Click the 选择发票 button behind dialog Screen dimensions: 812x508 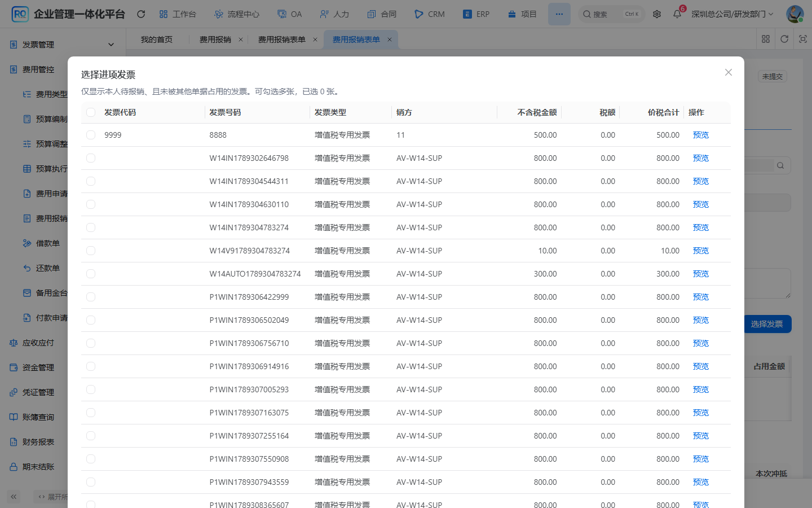point(768,324)
